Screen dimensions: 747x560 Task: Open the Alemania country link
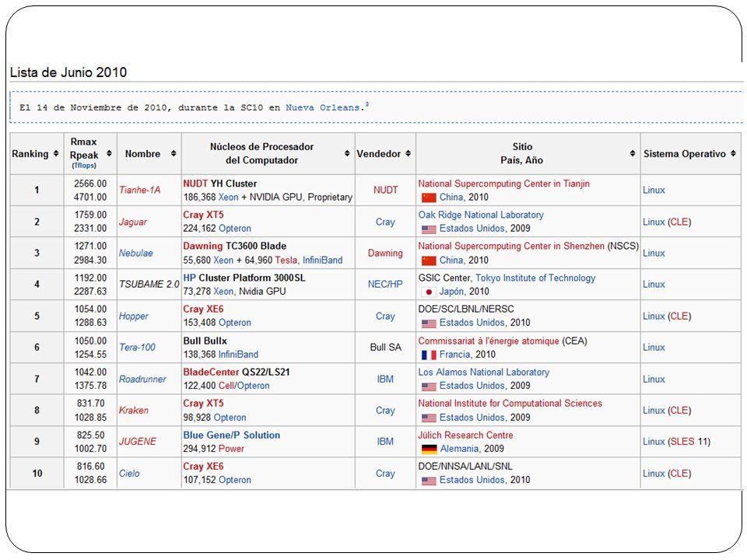(x=459, y=449)
